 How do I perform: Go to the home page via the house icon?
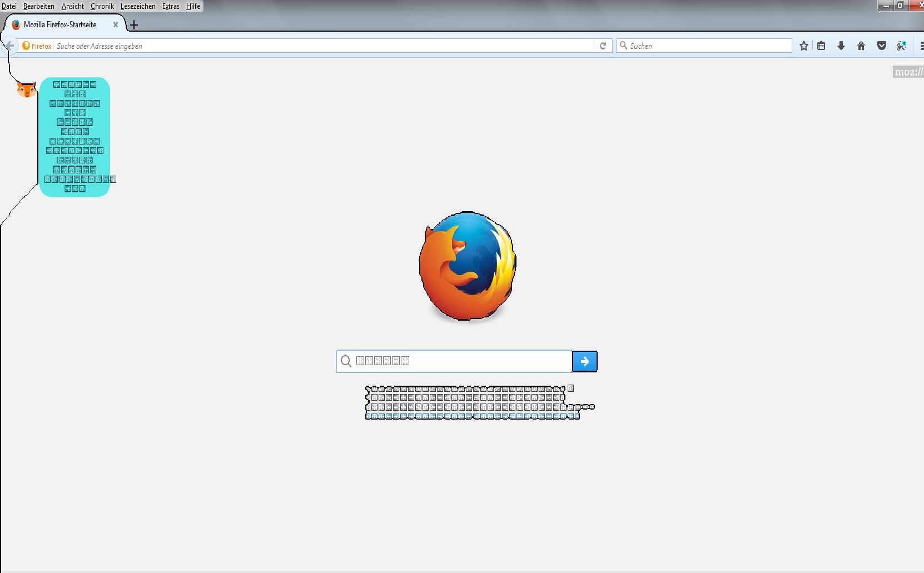point(861,46)
